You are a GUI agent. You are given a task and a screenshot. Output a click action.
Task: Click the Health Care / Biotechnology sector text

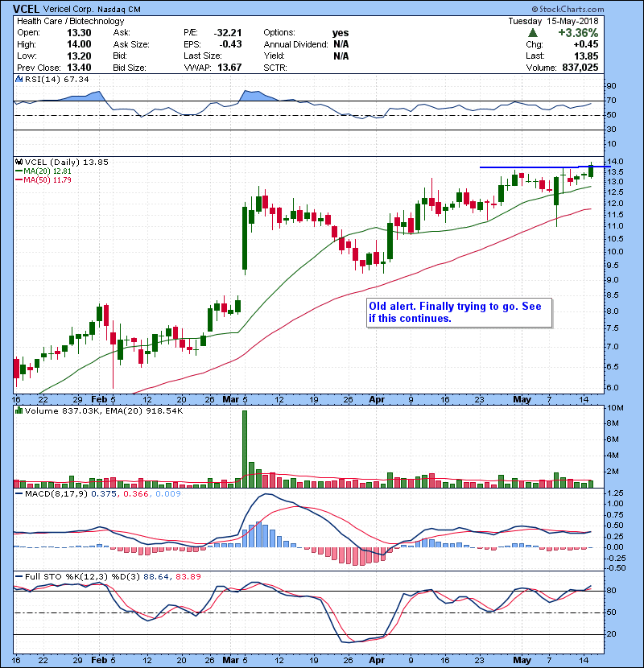70,21
